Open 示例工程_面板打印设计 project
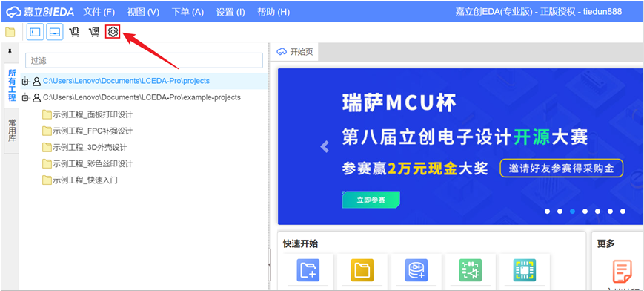This screenshot has height=291, width=644. coord(93,114)
